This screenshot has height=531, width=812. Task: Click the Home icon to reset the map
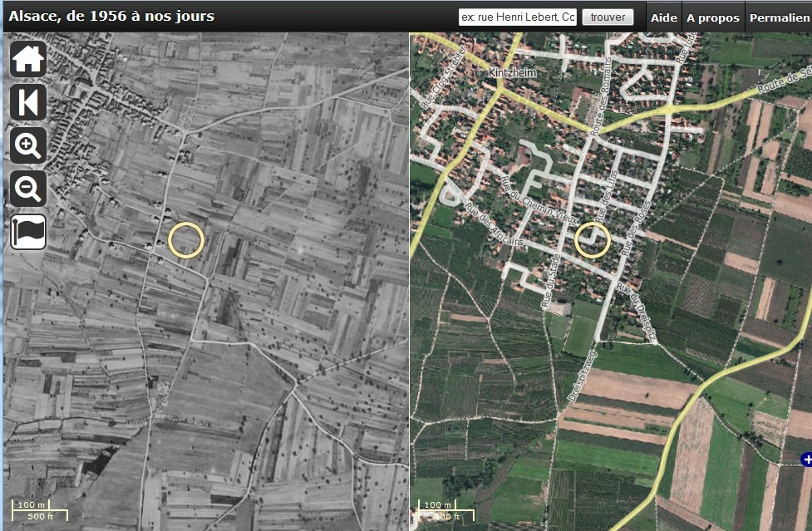point(28,60)
